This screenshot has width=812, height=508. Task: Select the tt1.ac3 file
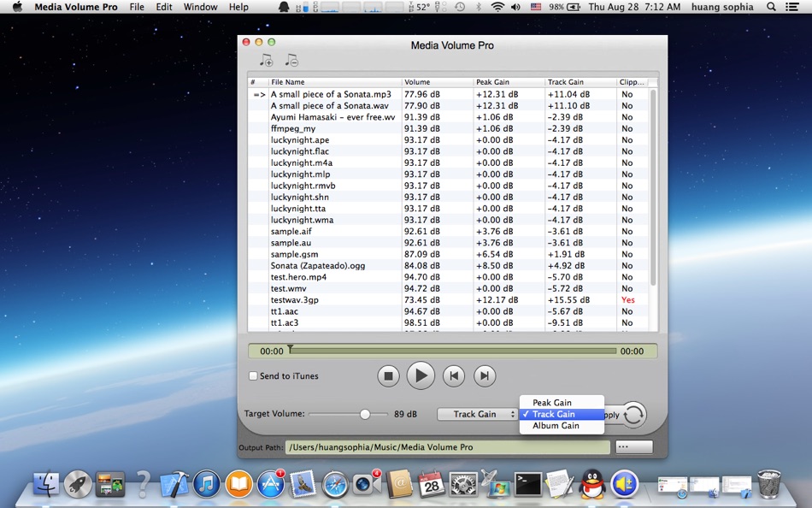tap(449, 322)
